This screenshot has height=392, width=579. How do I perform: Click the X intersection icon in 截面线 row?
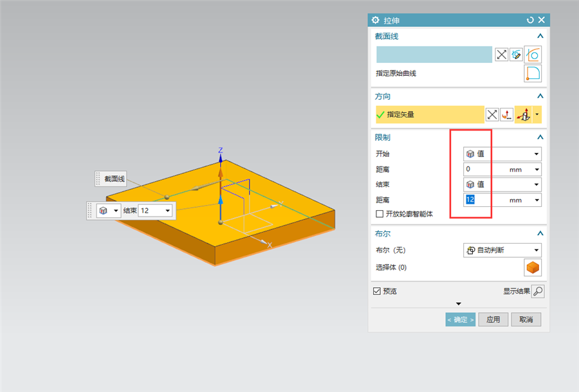501,55
